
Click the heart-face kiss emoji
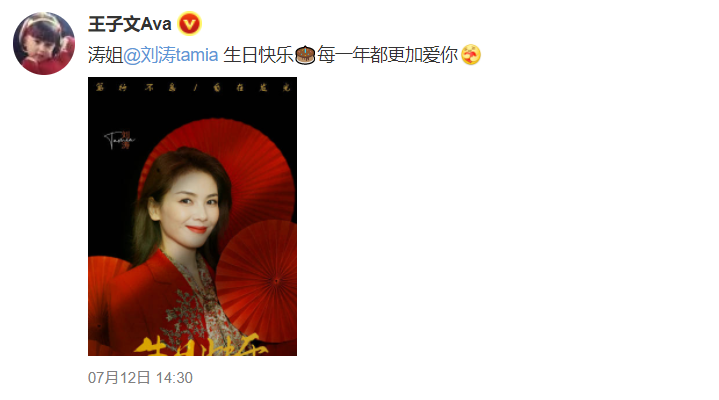coord(470,55)
